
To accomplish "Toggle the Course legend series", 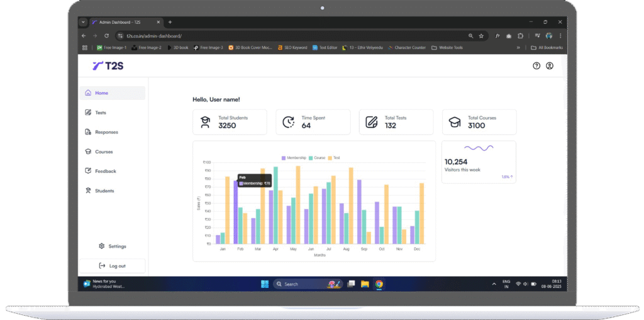I will [x=318, y=158].
